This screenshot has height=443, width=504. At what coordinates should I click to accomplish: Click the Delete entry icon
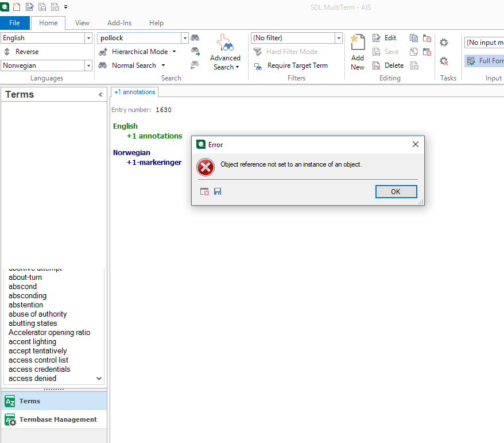(x=377, y=66)
